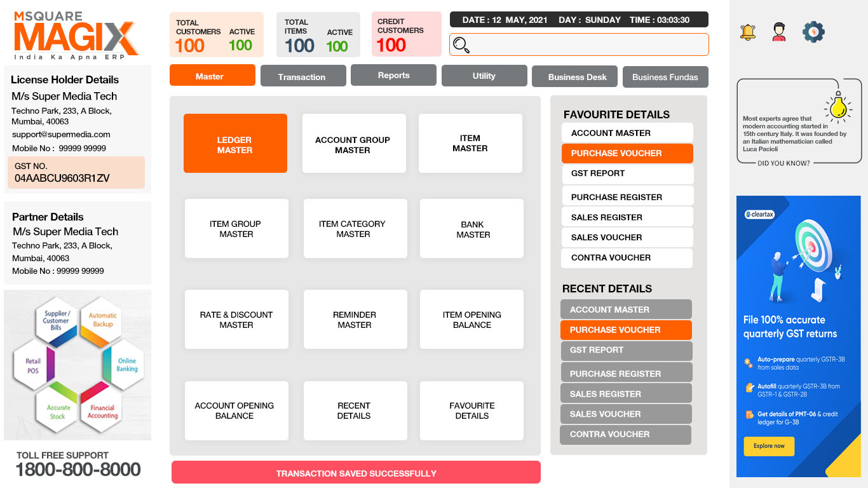Click the Partner Details heading
The image size is (868, 488).
48,217
